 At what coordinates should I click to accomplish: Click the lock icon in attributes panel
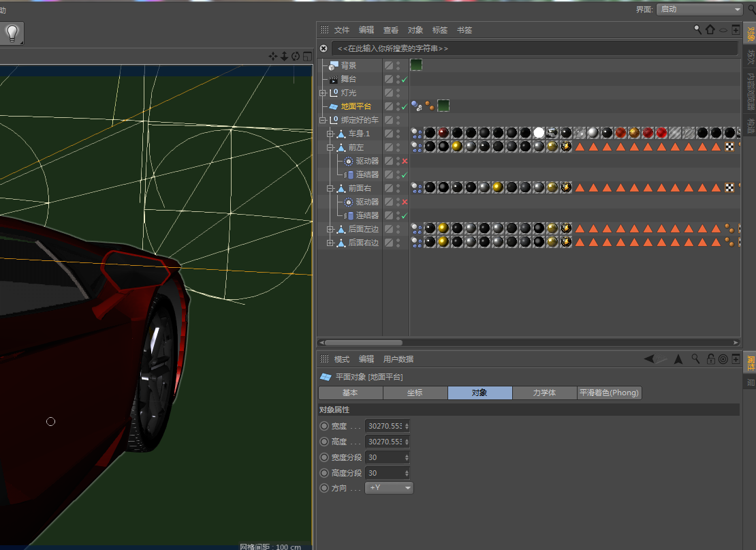point(710,359)
